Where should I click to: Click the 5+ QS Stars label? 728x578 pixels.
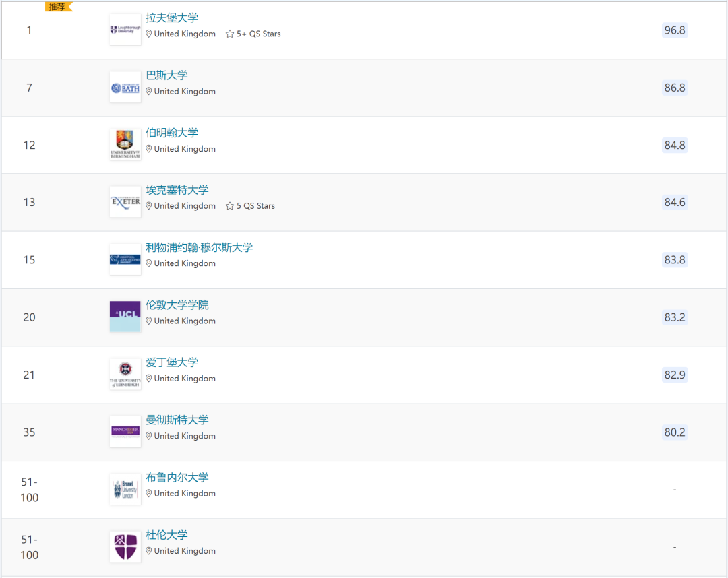coord(259,34)
